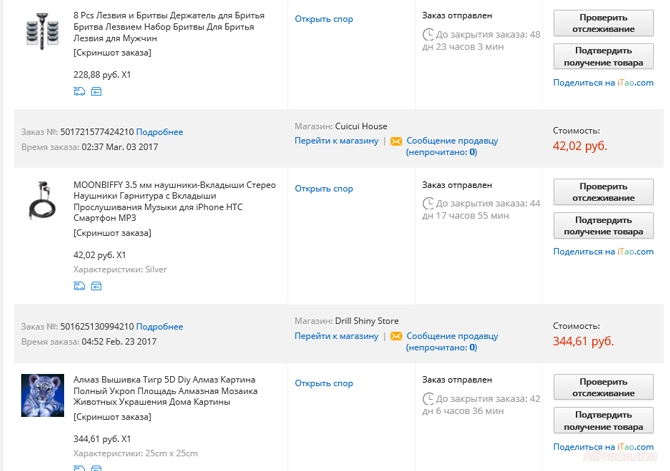Image resolution: width=670 pixels, height=471 pixels.
Task: Go to the Cuicui House store
Action: point(336,141)
